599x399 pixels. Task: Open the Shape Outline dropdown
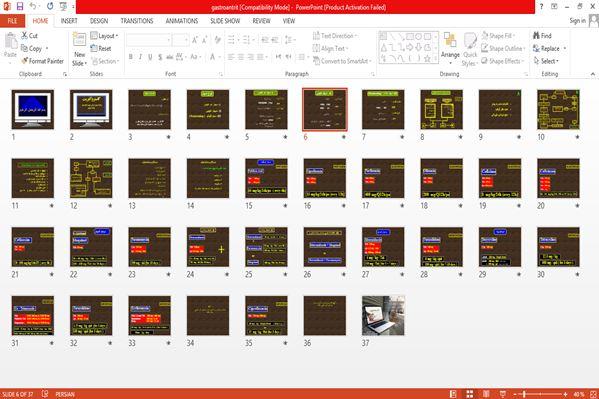coord(503,48)
